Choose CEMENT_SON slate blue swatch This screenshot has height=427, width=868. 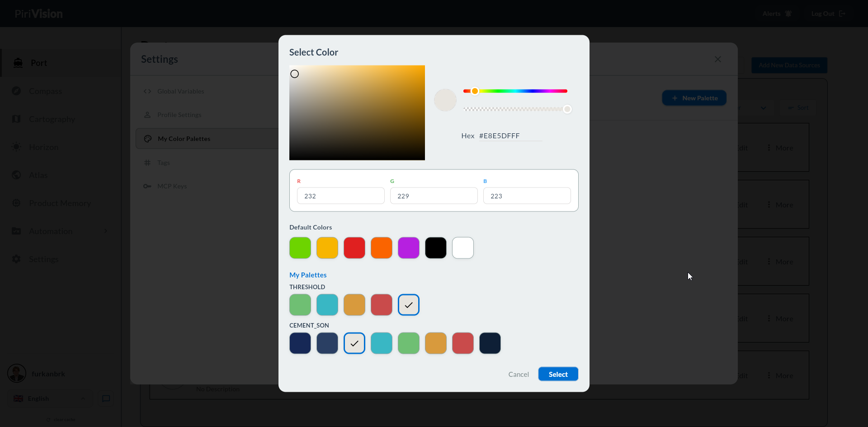click(327, 343)
